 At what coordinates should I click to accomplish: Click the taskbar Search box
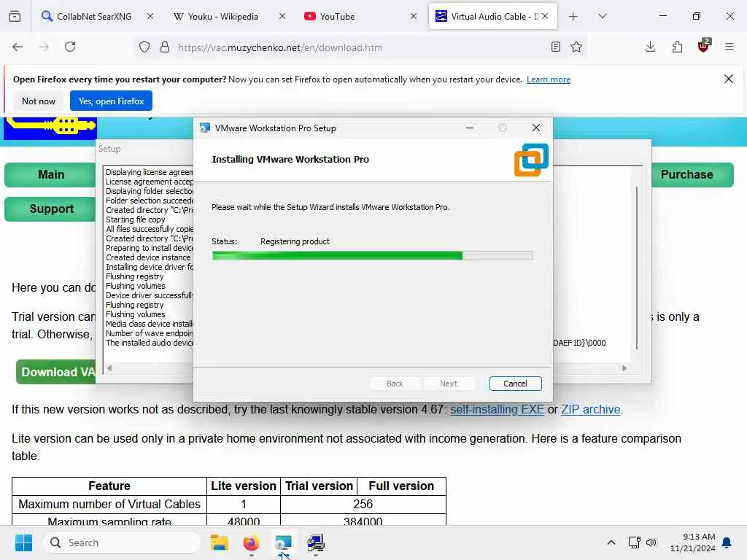pyautogui.click(x=122, y=542)
